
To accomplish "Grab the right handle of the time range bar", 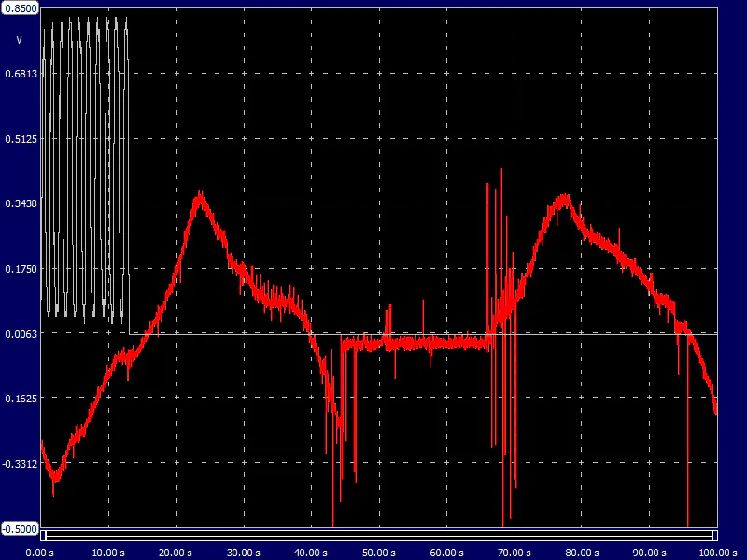I will point(714,536).
